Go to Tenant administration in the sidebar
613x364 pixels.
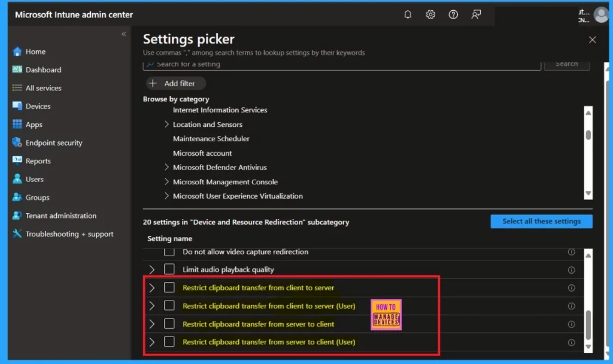[x=61, y=216]
